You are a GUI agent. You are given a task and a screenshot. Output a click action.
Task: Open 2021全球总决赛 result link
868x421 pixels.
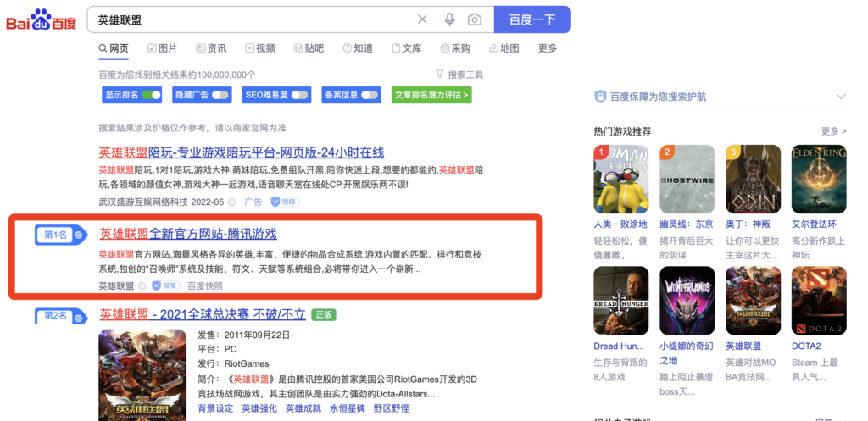(x=203, y=315)
